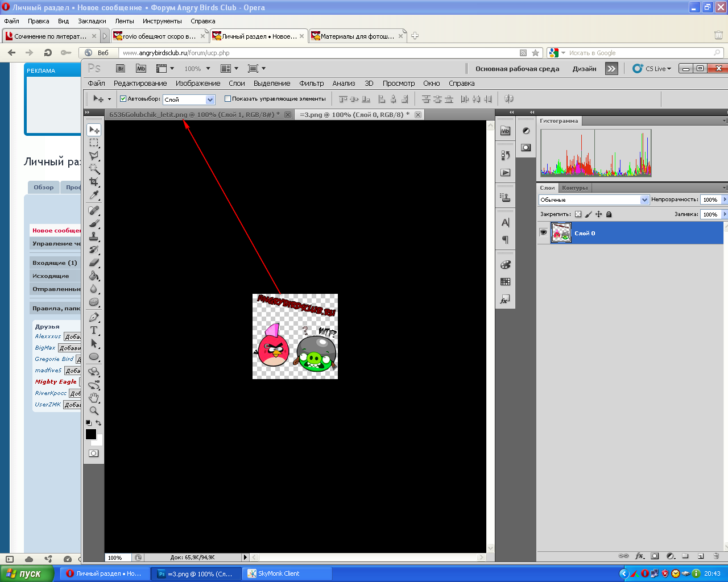Screen dimensions: 728x582
Task: Select the Zoom tool
Action: tap(94, 410)
